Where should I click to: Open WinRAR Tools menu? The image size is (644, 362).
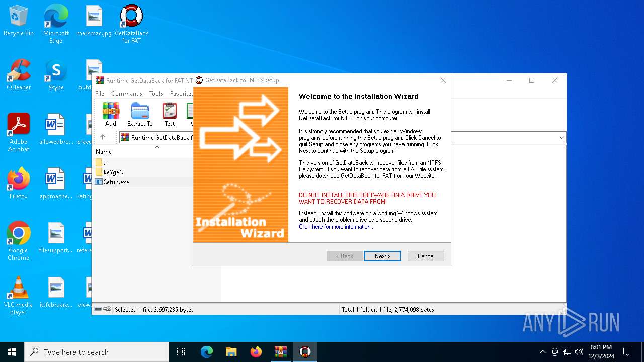pos(156,94)
